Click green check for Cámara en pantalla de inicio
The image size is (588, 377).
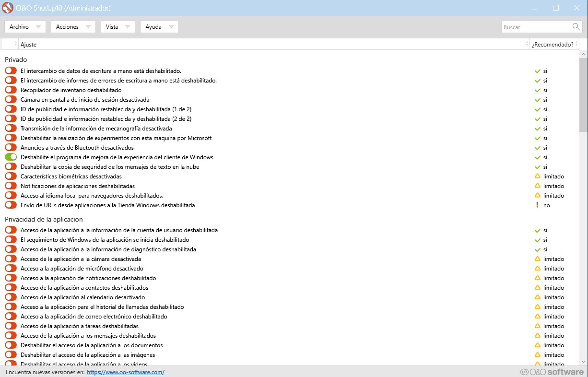538,100
